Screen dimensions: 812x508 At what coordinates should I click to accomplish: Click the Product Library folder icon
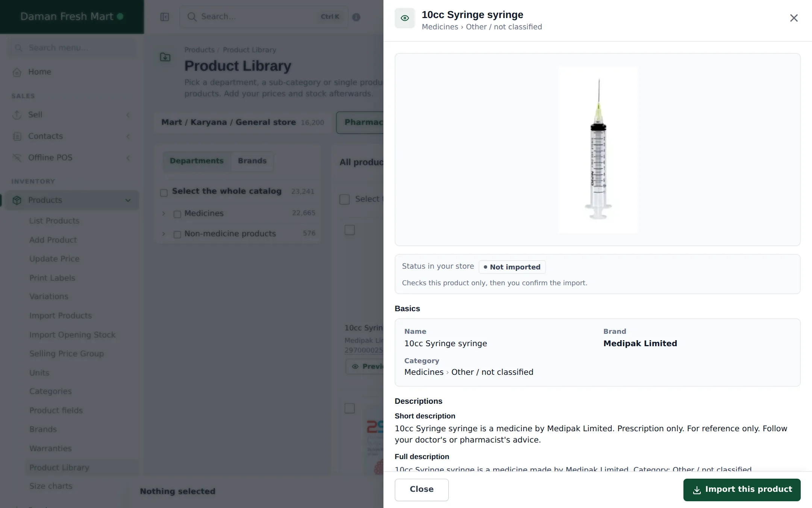pyautogui.click(x=165, y=57)
